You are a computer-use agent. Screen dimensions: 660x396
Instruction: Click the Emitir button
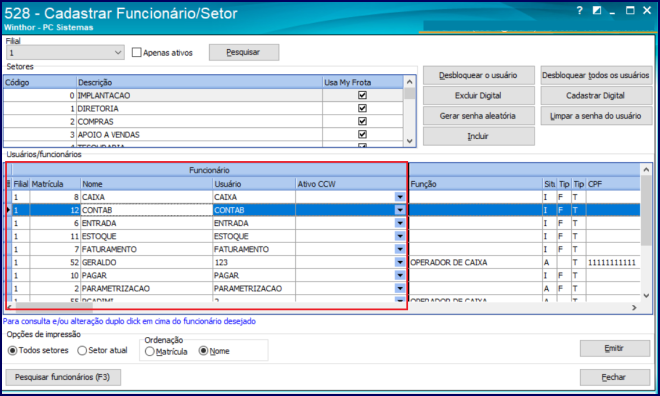tap(615, 348)
